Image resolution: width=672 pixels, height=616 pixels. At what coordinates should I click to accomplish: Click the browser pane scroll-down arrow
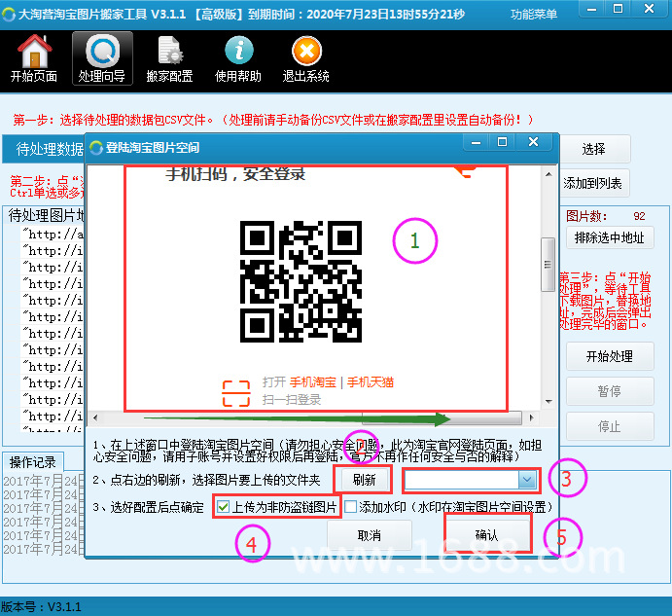(548, 402)
